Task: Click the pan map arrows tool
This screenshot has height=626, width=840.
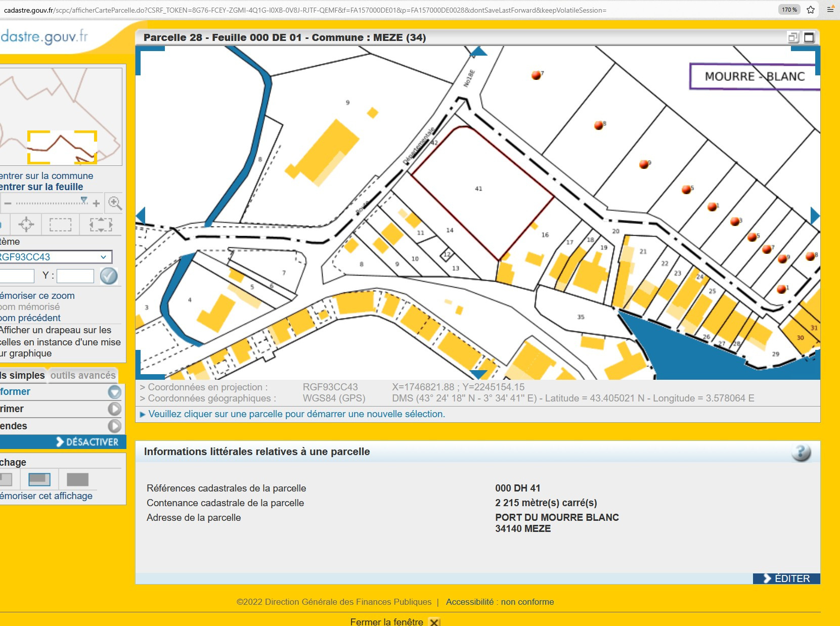Action: tap(101, 224)
